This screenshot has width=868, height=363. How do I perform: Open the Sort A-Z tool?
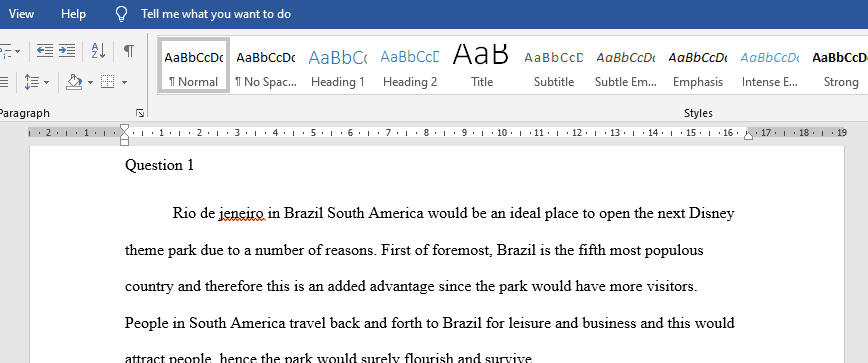pyautogui.click(x=98, y=51)
